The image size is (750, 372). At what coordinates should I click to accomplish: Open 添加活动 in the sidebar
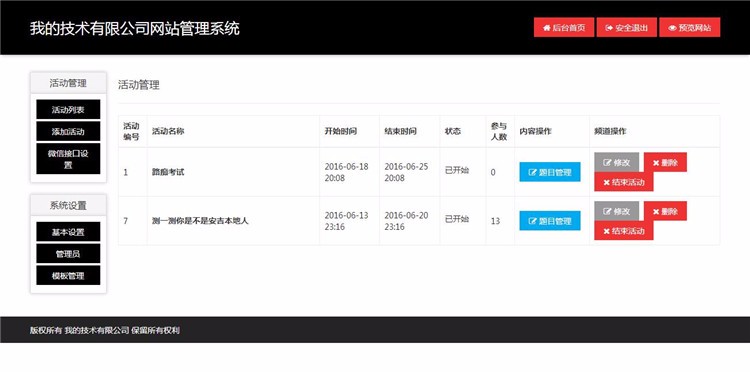68,131
